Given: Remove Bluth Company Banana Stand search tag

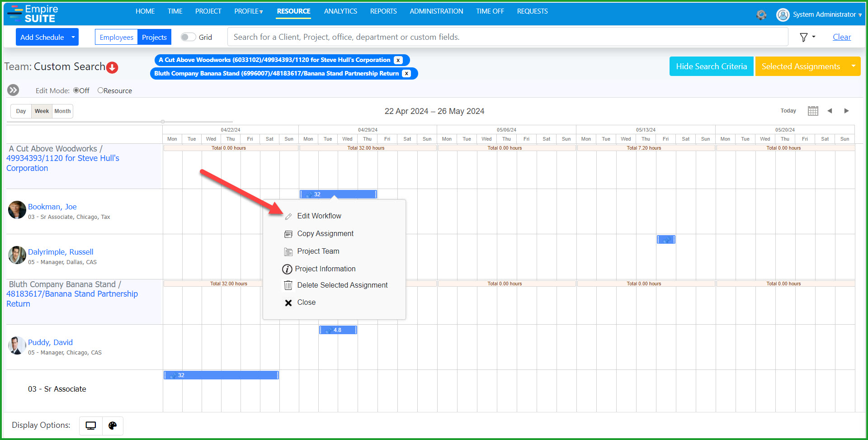Looking at the screenshot, I should [x=406, y=74].
